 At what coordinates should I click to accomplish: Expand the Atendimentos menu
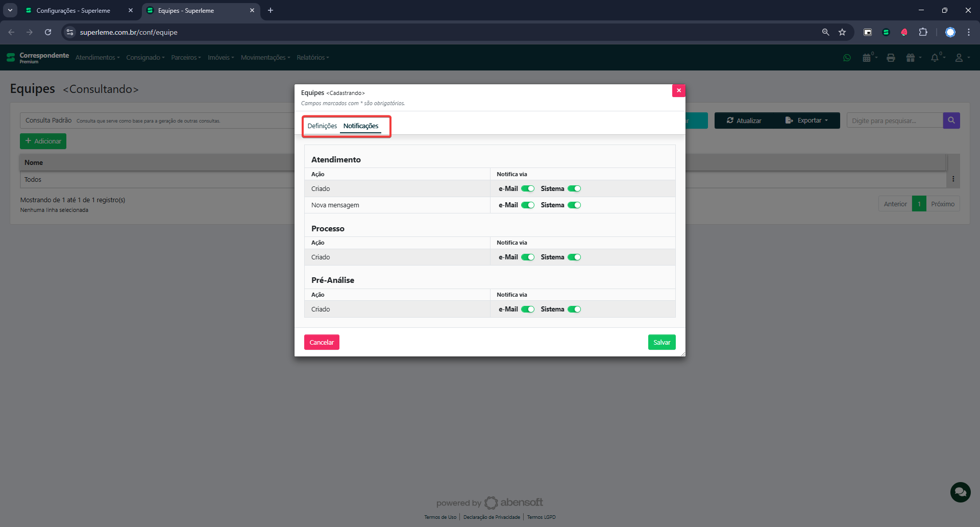coord(97,58)
